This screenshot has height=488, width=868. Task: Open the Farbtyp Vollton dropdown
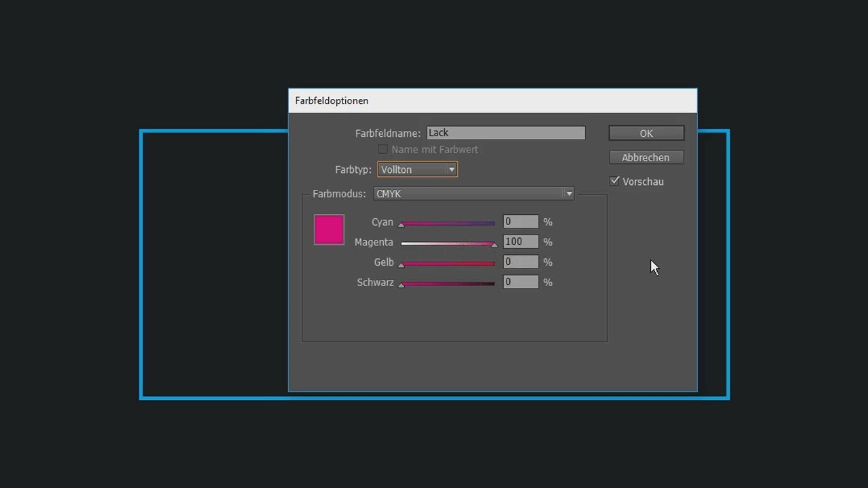click(418, 169)
